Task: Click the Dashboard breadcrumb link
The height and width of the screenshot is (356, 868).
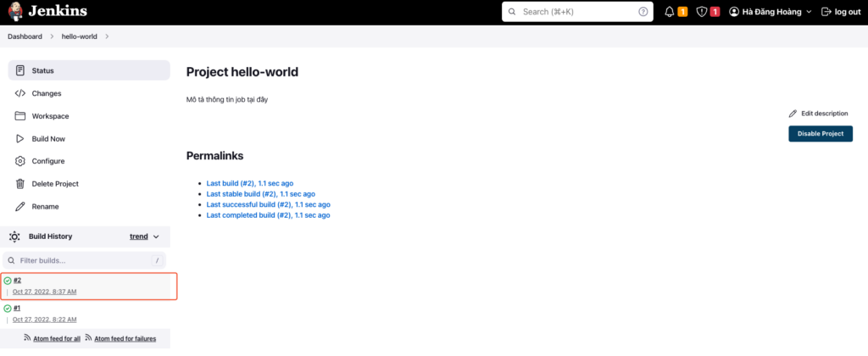Action: pos(25,36)
